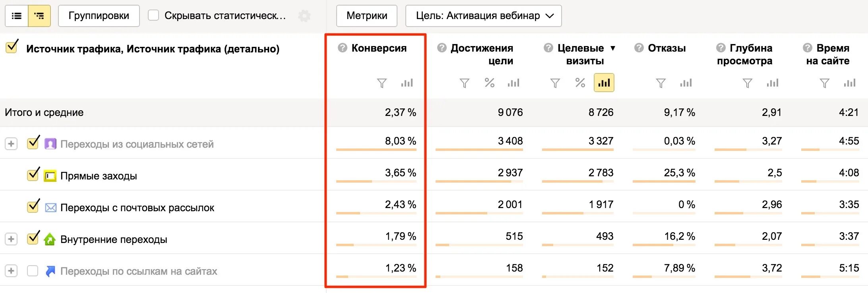Expand Переходы из социальных сетей row

click(11, 144)
